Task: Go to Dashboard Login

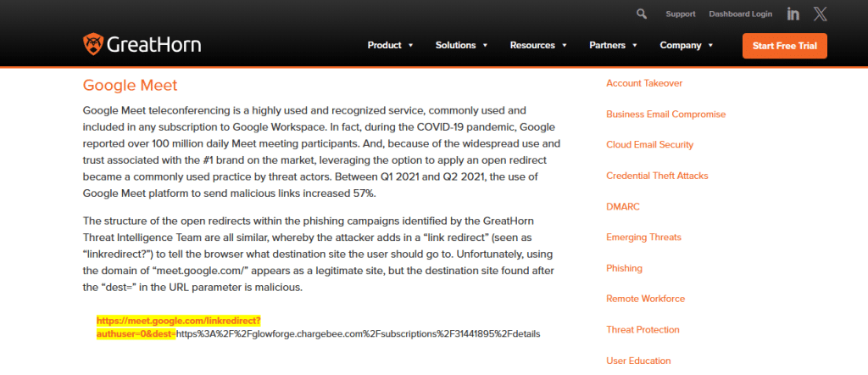Action: pyautogui.click(x=740, y=14)
